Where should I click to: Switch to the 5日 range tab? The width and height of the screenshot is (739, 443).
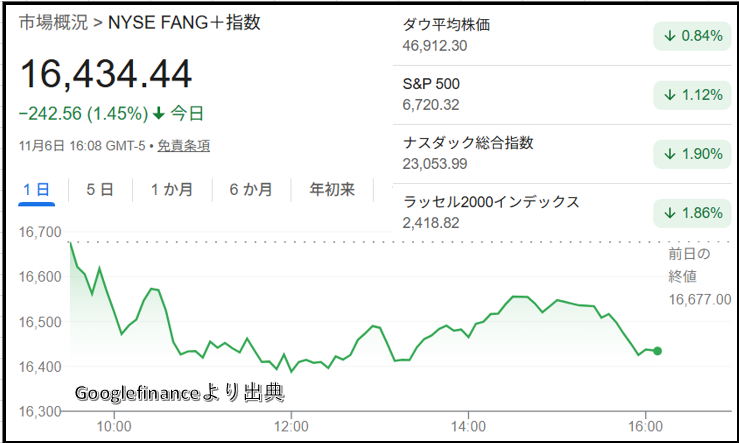pyautogui.click(x=99, y=189)
